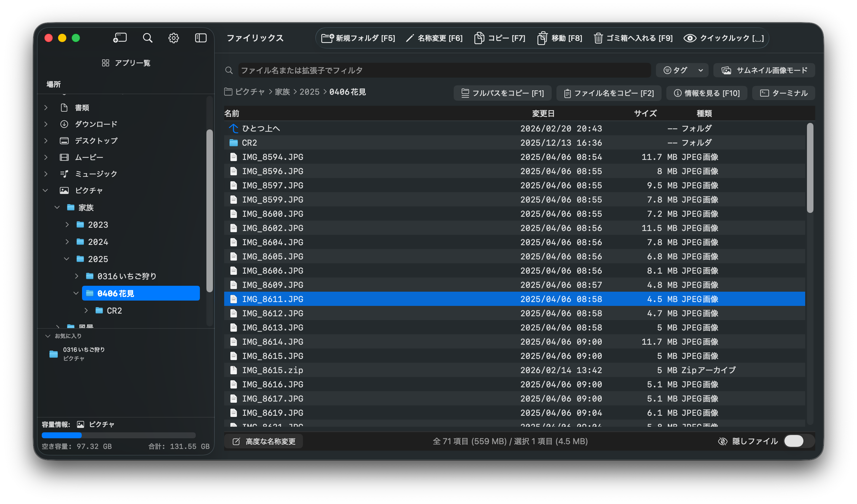Open アプリ一覧 in the sidebar
The height and width of the screenshot is (504, 857).
pyautogui.click(x=126, y=63)
